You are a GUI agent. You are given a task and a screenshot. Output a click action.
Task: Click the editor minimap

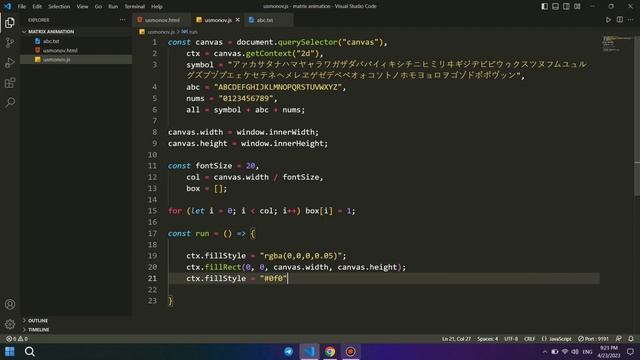click(617, 44)
